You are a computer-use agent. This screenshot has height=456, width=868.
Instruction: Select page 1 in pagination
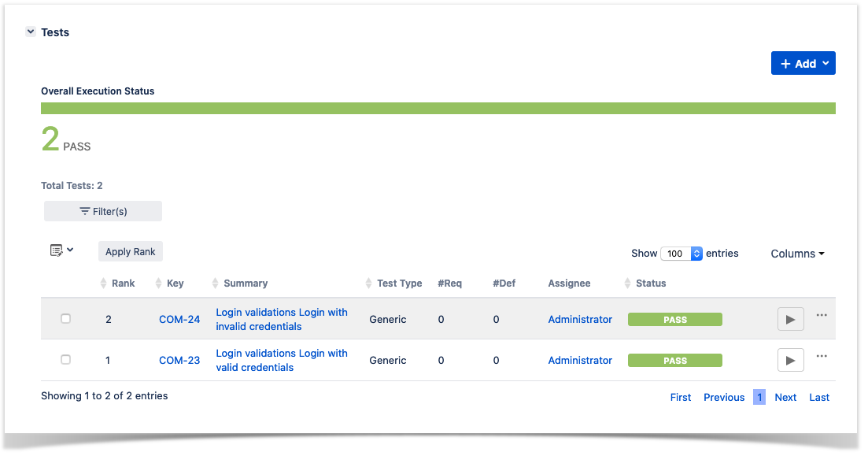click(759, 397)
